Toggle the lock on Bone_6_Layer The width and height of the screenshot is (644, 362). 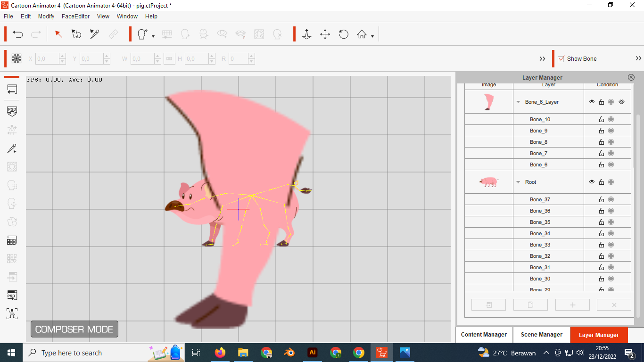pos(602,102)
